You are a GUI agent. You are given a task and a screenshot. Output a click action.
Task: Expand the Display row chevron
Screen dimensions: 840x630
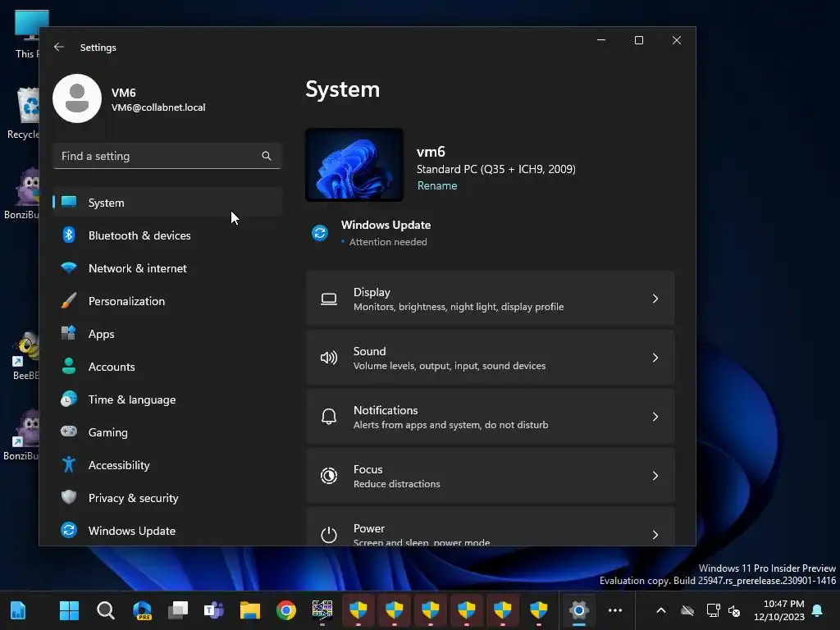(x=655, y=299)
